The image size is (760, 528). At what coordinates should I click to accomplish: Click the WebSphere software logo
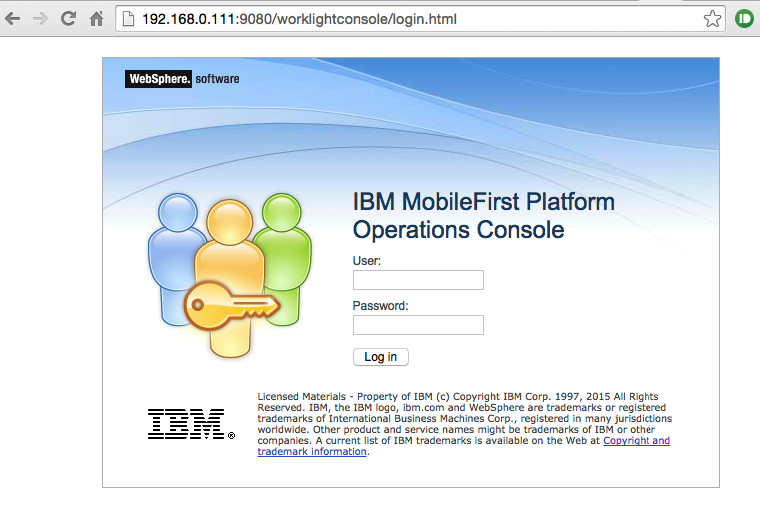182,79
